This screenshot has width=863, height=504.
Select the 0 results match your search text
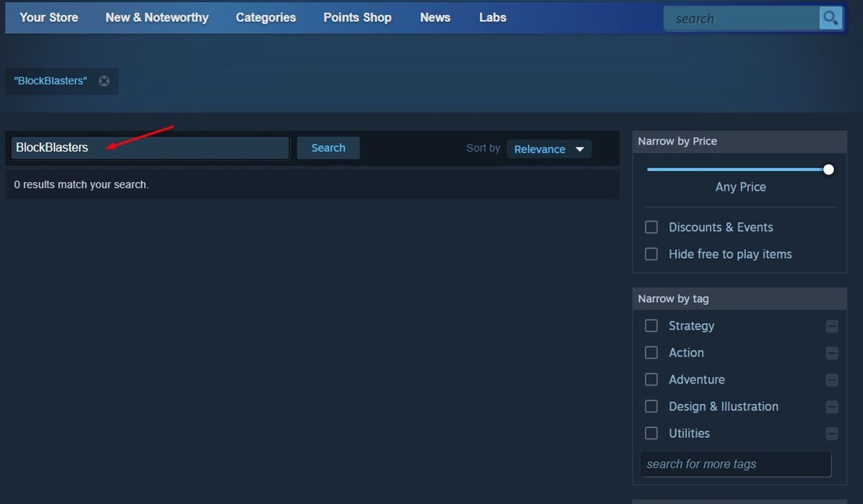[81, 185]
